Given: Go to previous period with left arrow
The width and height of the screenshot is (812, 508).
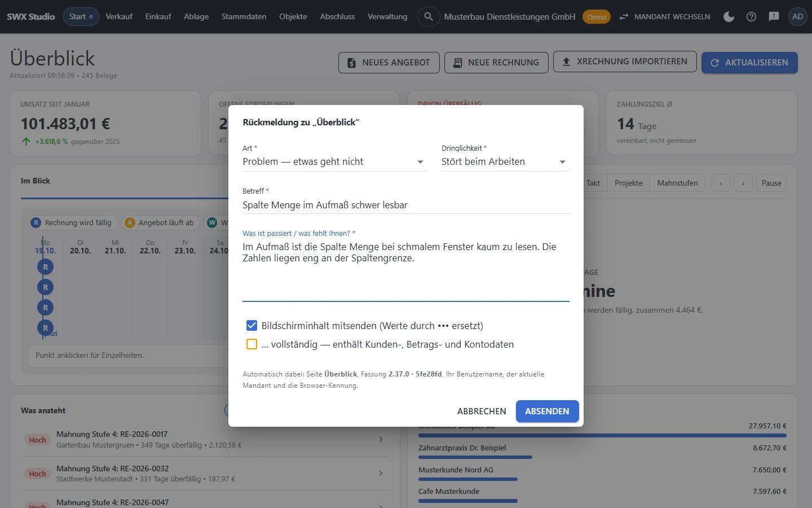Looking at the screenshot, I should tap(721, 183).
